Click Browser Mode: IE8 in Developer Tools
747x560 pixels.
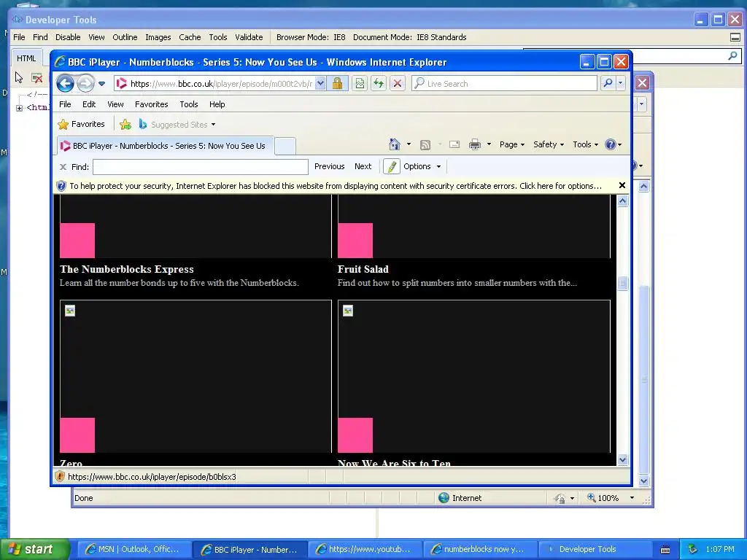pos(311,37)
